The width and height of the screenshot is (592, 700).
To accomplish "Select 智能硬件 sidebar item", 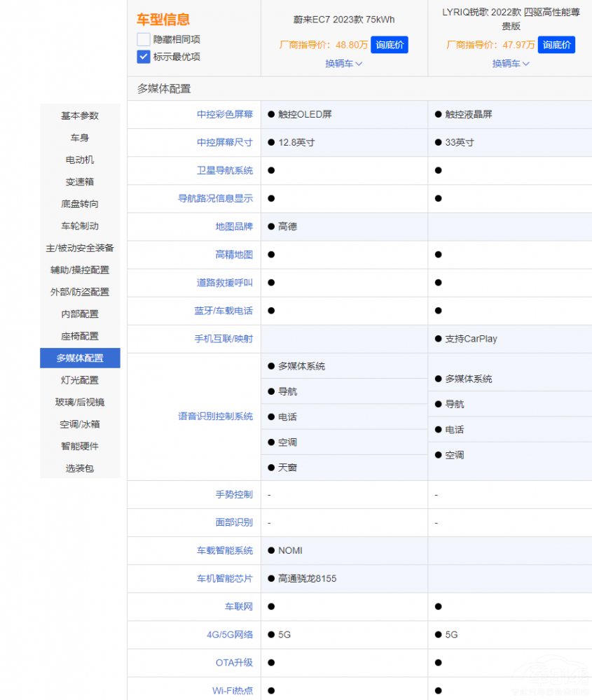I will (80, 446).
